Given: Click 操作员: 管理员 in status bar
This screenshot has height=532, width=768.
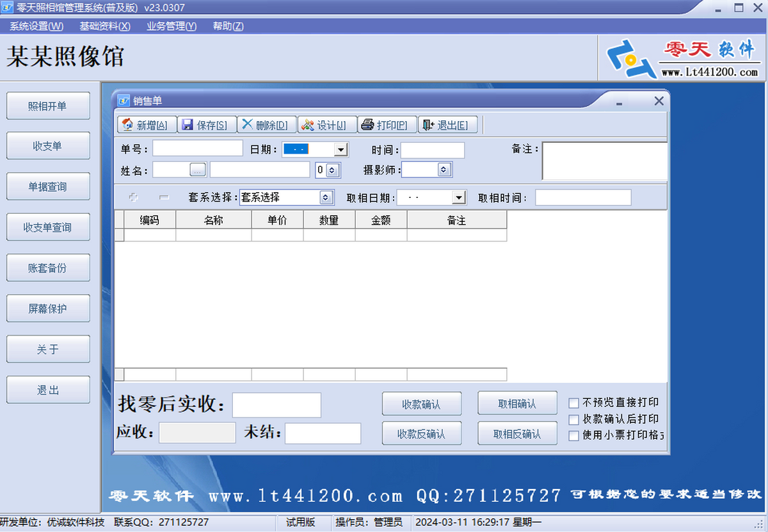Looking at the screenshot, I should (369, 522).
